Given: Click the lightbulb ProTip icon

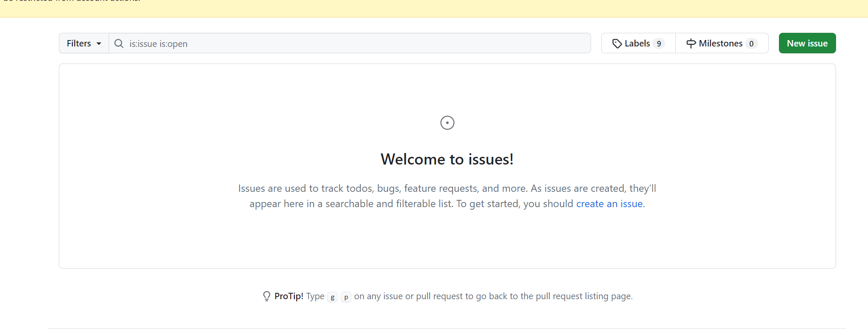Looking at the screenshot, I should 267,296.
